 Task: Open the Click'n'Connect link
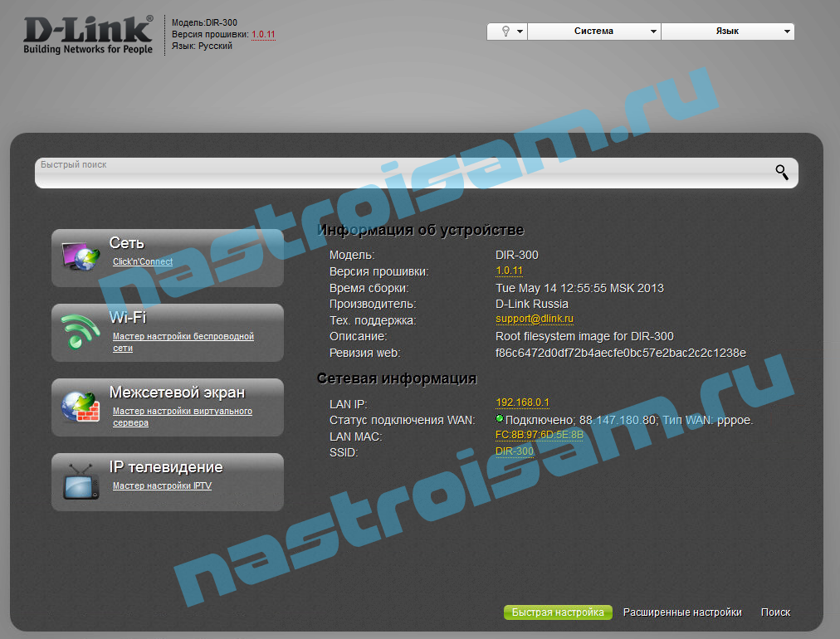point(143,262)
